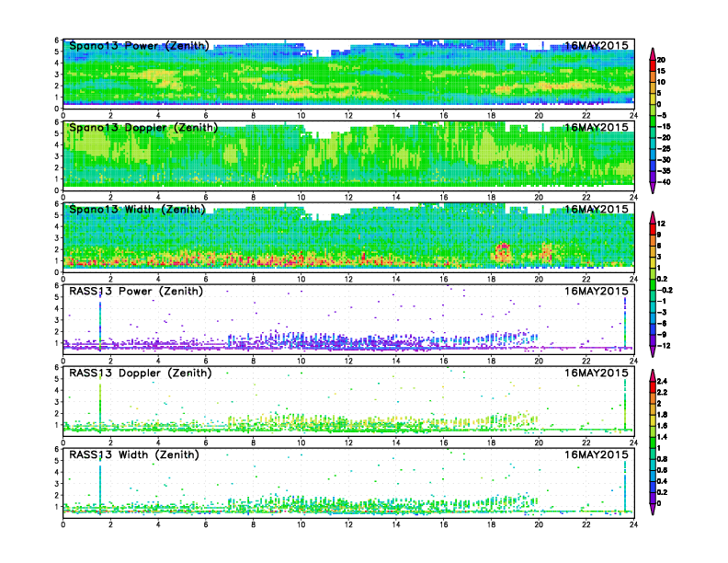Click the "-25" label on the top color bar
The image size is (728, 563).
pos(664,149)
